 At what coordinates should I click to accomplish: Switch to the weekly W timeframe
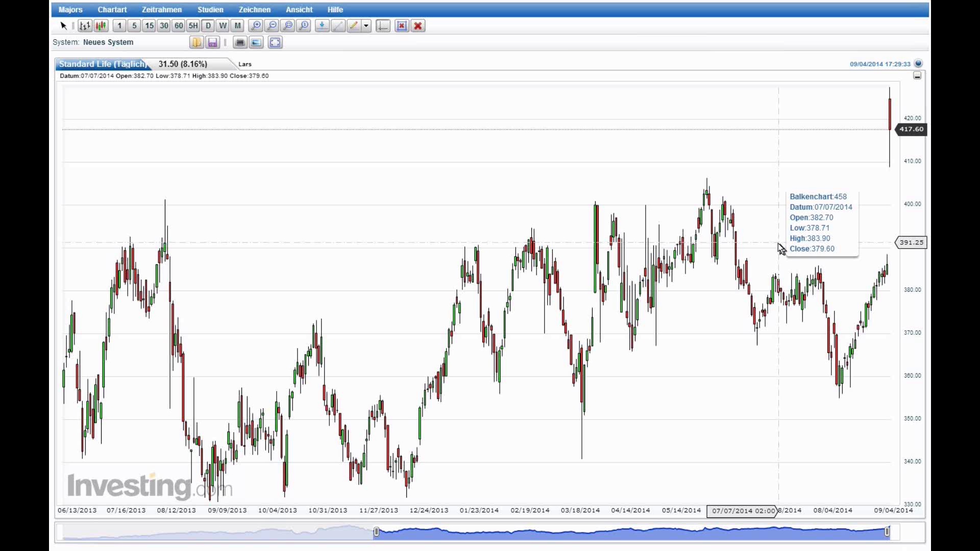[223, 26]
